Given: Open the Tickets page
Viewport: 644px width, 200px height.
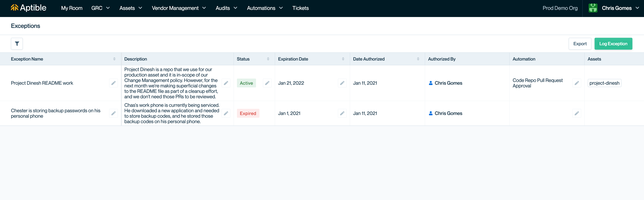Looking at the screenshot, I should pos(301,8).
